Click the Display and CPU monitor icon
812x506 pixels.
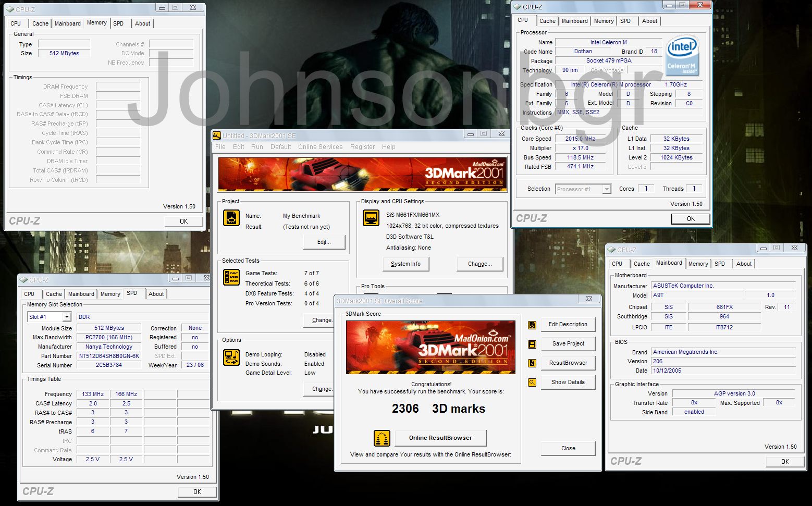371,218
